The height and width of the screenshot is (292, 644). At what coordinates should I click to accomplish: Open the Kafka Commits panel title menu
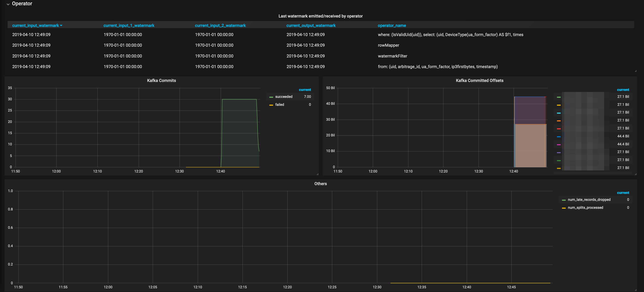161,80
